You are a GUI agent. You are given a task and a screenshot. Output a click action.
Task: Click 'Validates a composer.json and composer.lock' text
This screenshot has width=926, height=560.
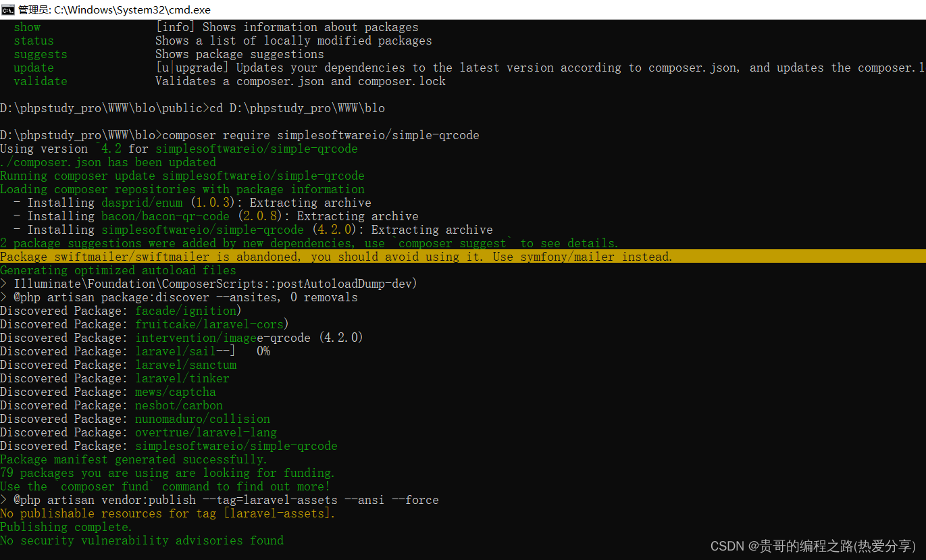tap(301, 81)
